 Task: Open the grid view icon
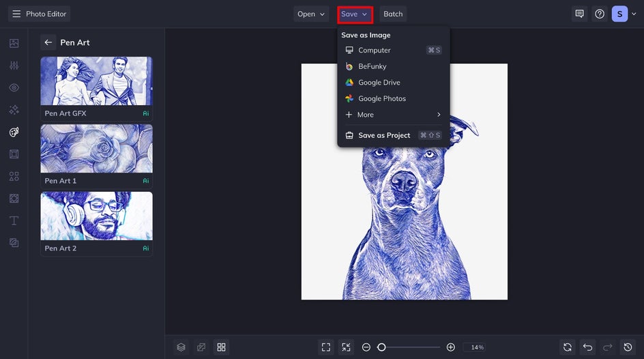tap(221, 347)
